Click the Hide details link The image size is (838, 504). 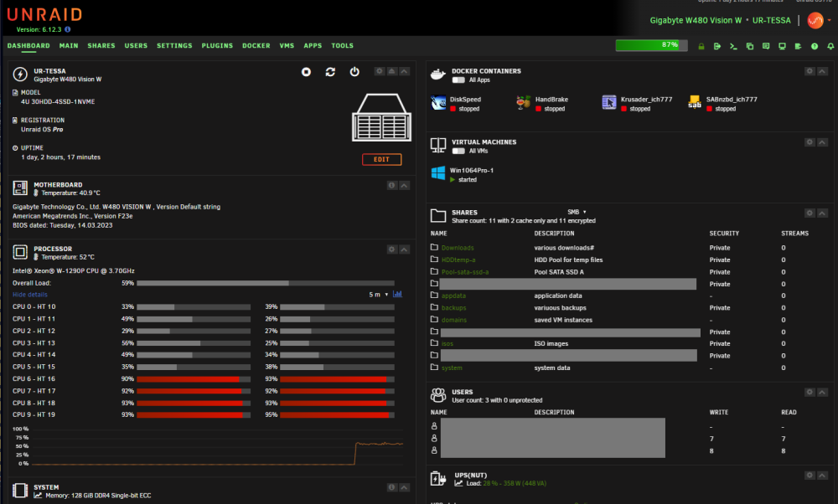pyautogui.click(x=30, y=295)
